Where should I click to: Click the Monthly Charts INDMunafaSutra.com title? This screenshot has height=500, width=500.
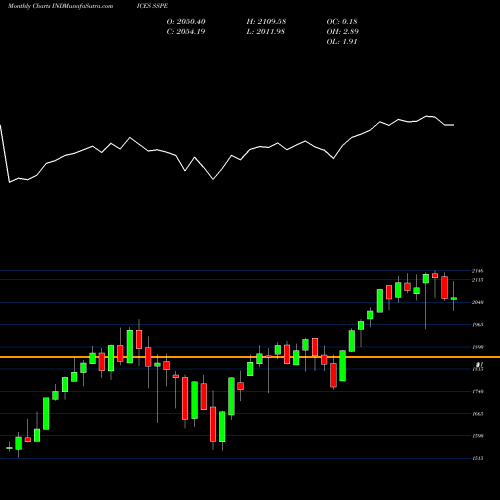(x=60, y=6)
